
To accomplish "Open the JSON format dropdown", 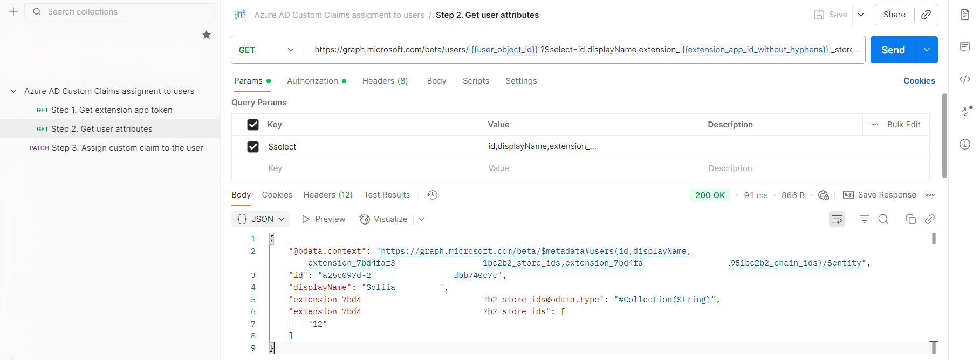I will [261, 219].
